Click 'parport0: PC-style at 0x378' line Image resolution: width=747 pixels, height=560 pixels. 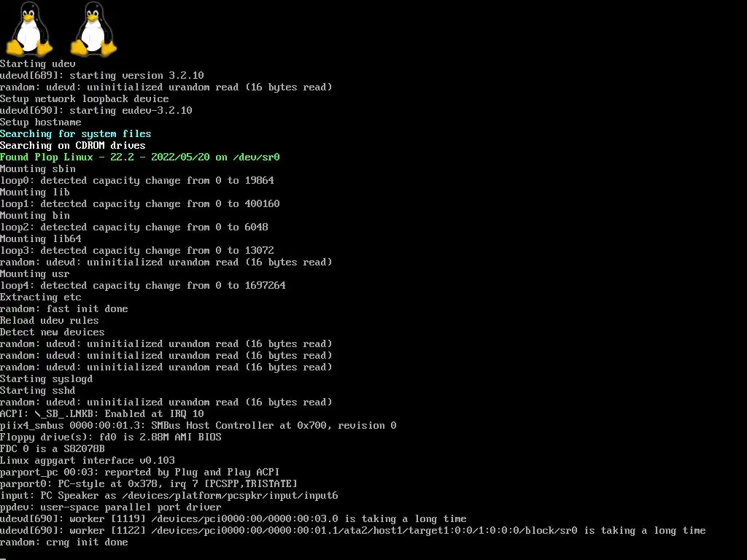(149, 484)
